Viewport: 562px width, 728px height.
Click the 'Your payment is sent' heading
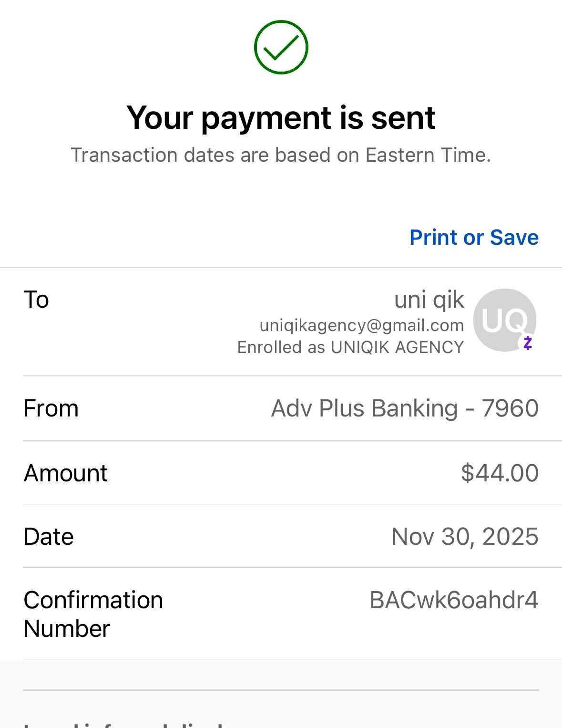click(x=281, y=118)
